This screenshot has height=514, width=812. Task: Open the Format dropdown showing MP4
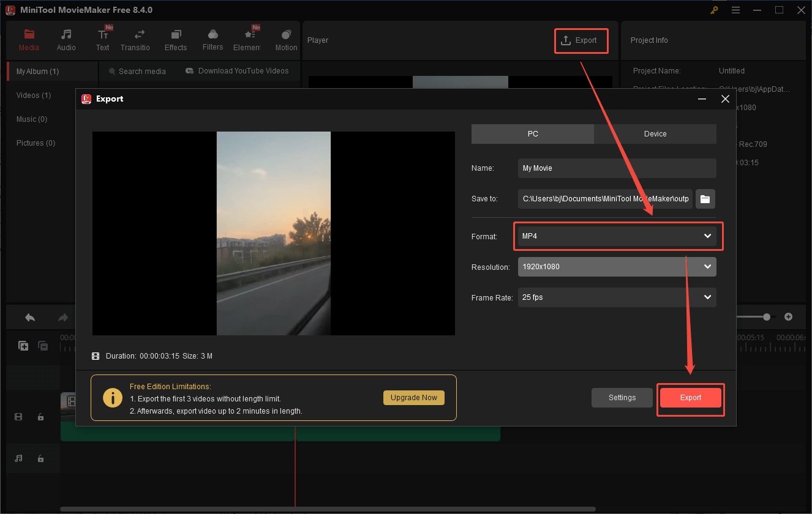[617, 236]
